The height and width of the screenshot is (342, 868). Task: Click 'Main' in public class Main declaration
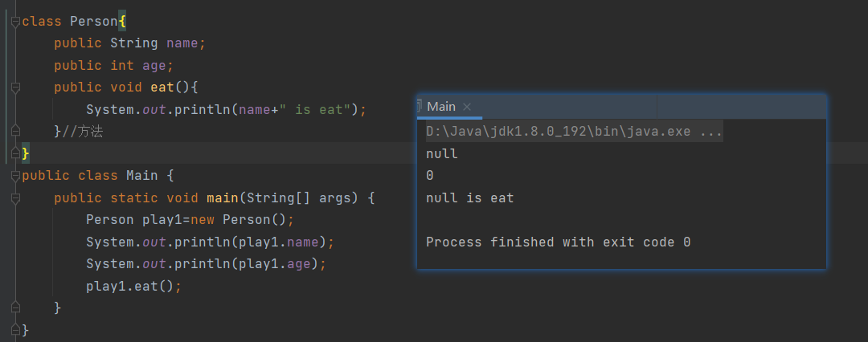coord(142,176)
